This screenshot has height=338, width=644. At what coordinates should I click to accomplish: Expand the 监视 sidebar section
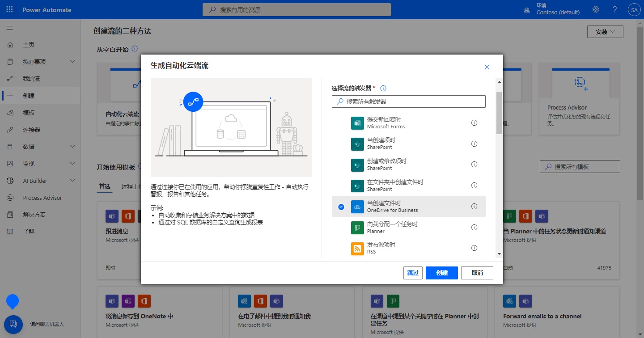pyautogui.click(x=72, y=164)
